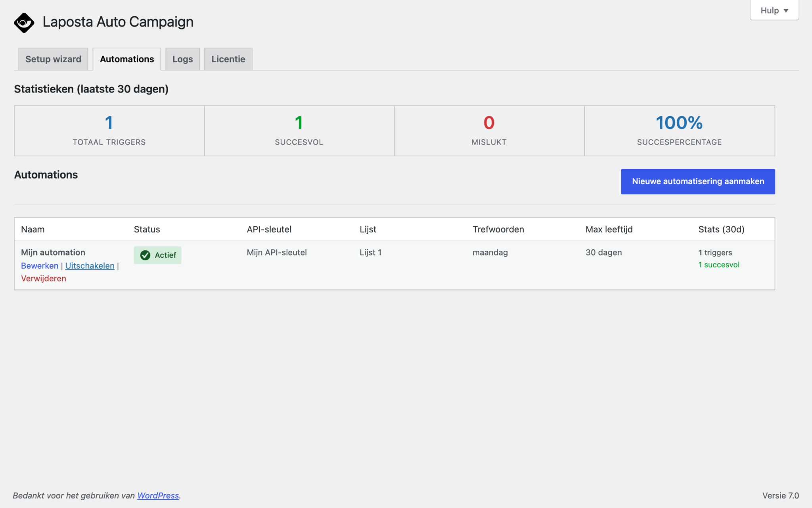This screenshot has height=508, width=812.
Task: Click the Totaal Triggers statistic card
Action: (x=109, y=131)
